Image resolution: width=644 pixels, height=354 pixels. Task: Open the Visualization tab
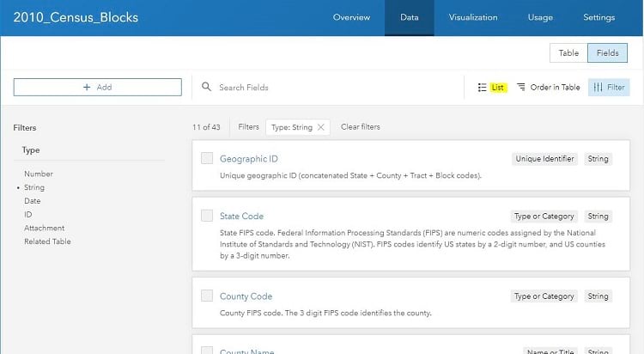coord(473,17)
